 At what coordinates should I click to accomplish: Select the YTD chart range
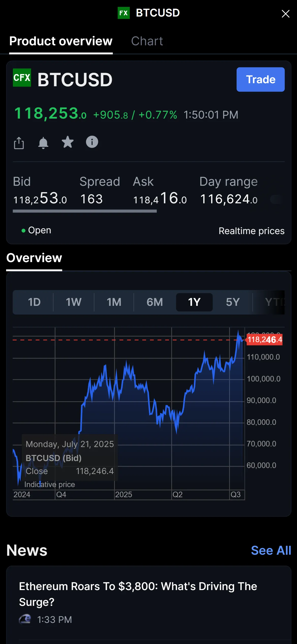pos(275,302)
